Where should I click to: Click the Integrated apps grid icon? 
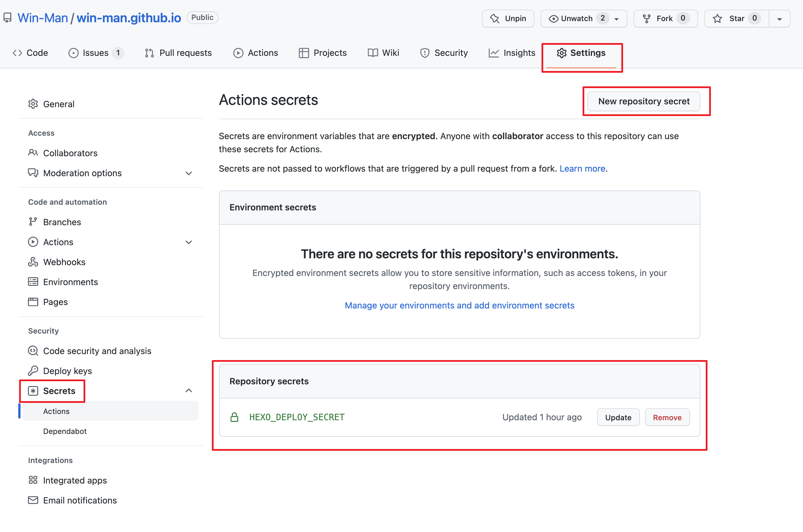[x=33, y=480]
